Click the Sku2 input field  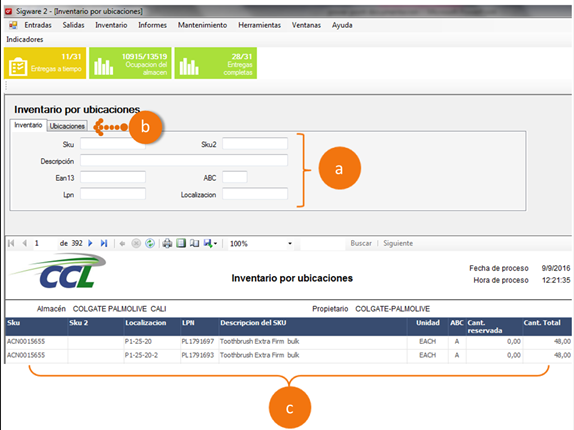point(255,144)
